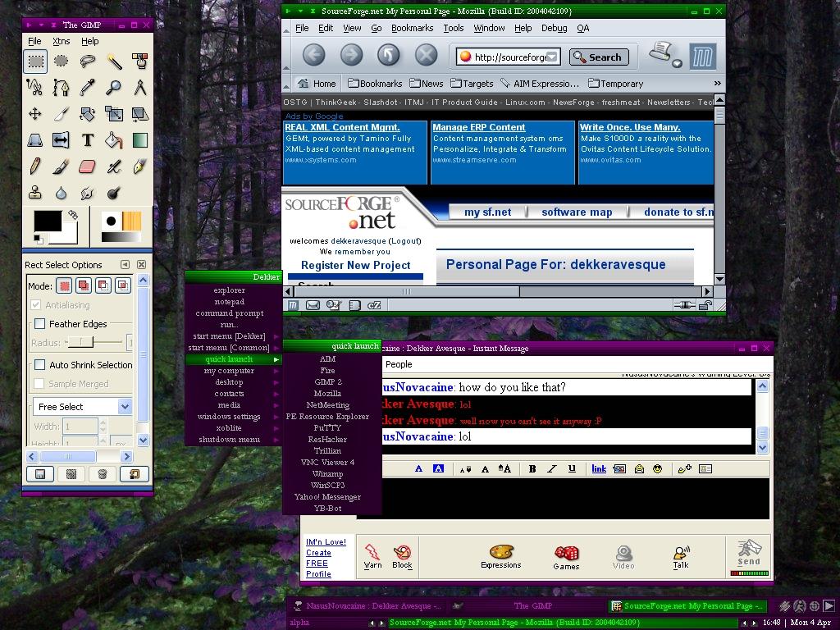Open the News bookmark folder in Mozilla
840x630 pixels.
[427, 84]
